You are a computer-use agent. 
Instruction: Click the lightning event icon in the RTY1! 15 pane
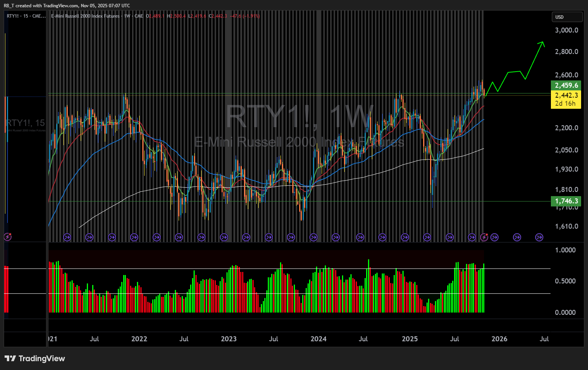pyautogui.click(x=8, y=237)
